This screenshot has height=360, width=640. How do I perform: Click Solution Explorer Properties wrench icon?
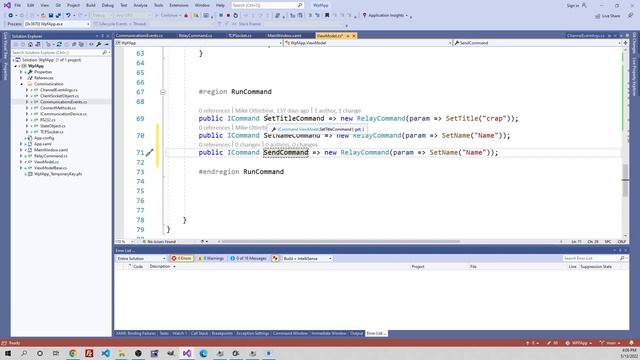point(99,44)
